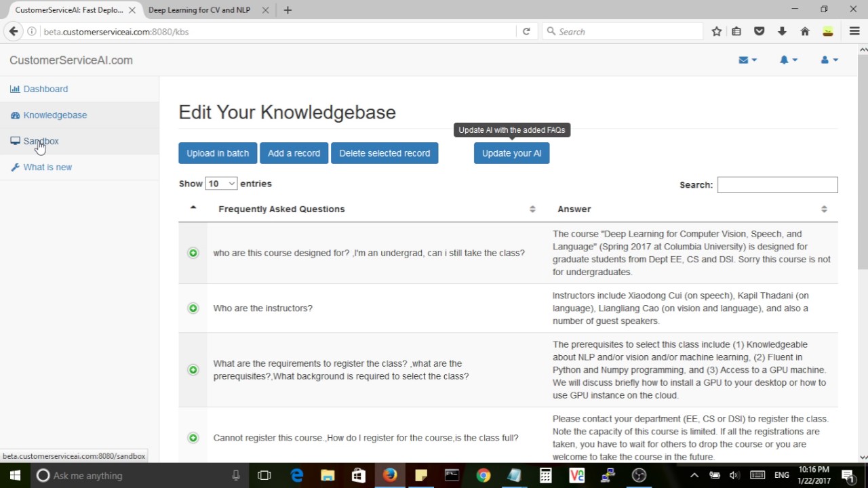Switch to Deep Learning for CV and NLP tab
Screen dimensions: 868x488
pyautogui.click(x=199, y=10)
